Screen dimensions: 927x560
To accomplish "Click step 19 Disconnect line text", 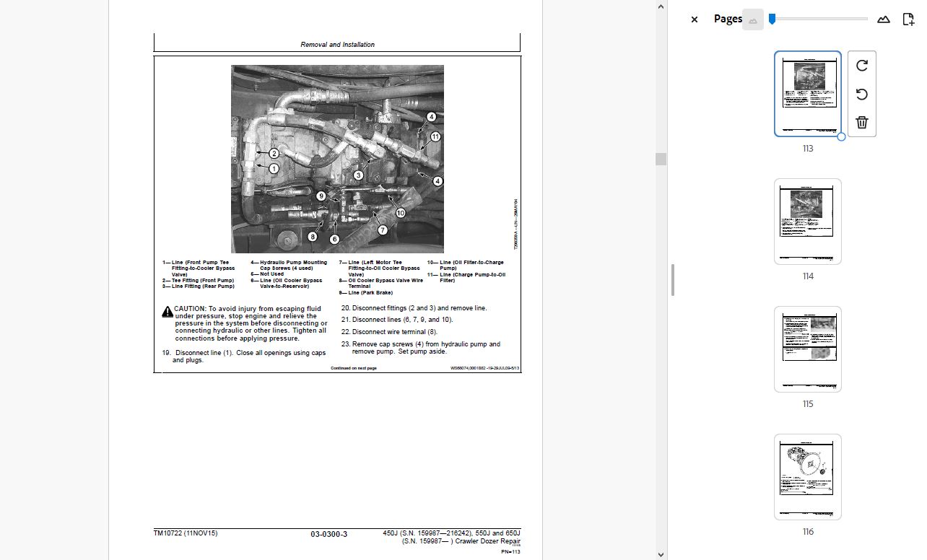I will pyautogui.click(x=244, y=356).
